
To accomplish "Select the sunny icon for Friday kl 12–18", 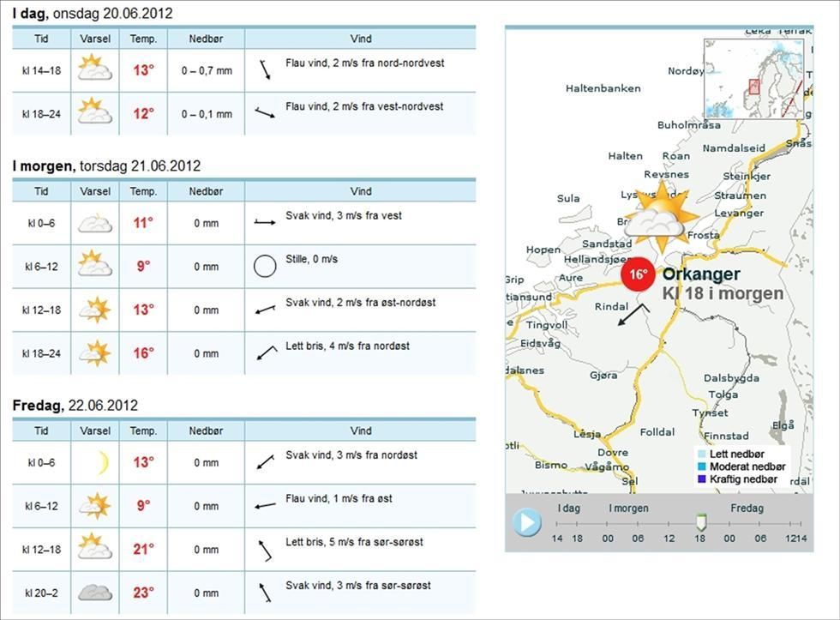I will [94, 547].
